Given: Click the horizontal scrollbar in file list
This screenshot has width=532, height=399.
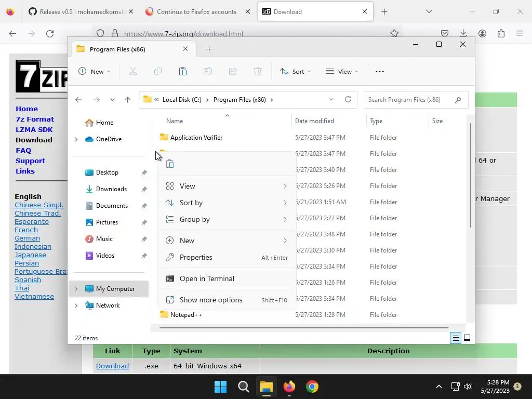Looking at the screenshot, I should (x=303, y=328).
